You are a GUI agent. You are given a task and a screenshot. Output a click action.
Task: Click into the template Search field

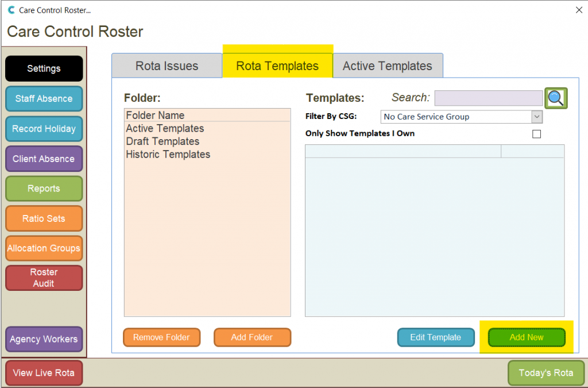(488, 98)
